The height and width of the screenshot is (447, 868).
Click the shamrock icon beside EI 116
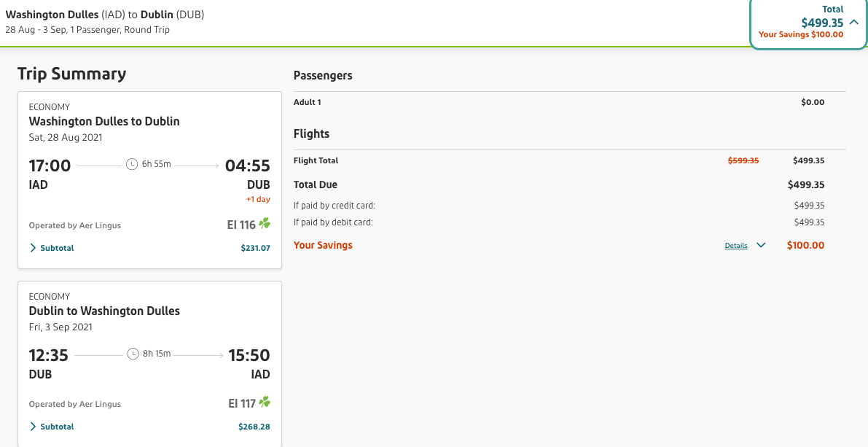265,225
